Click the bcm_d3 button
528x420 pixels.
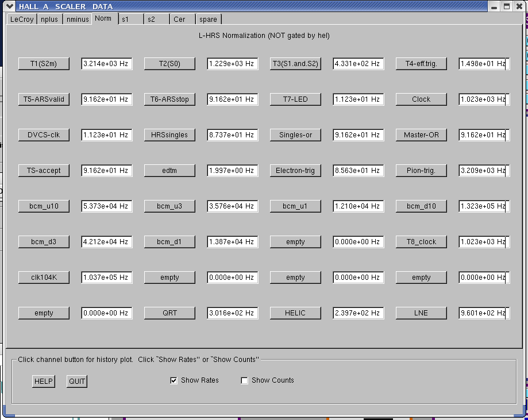[x=44, y=242]
